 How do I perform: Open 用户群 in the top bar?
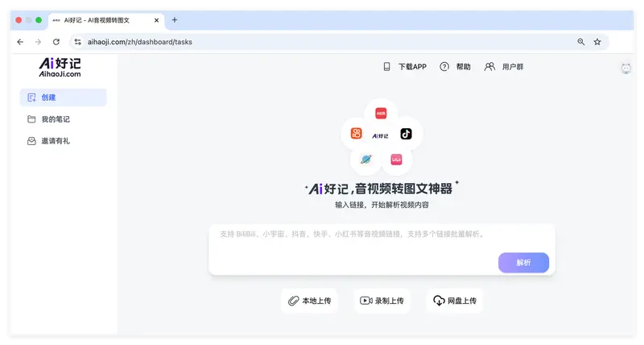(x=513, y=67)
